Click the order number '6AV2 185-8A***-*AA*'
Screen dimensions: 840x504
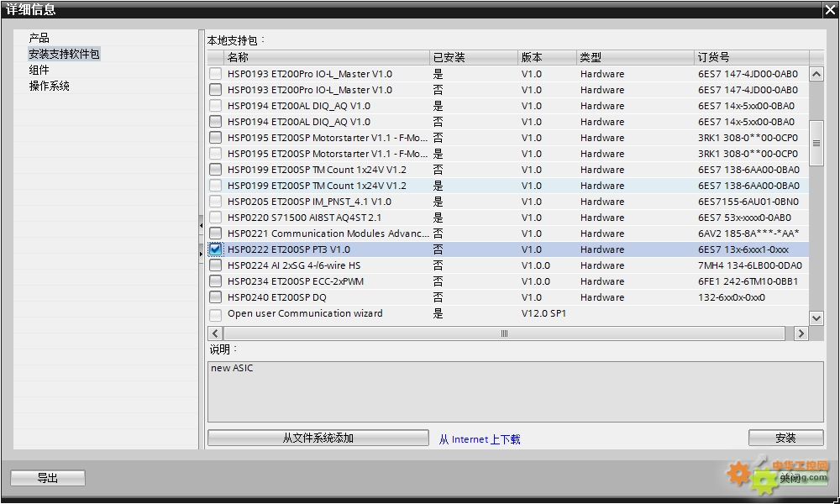point(748,234)
